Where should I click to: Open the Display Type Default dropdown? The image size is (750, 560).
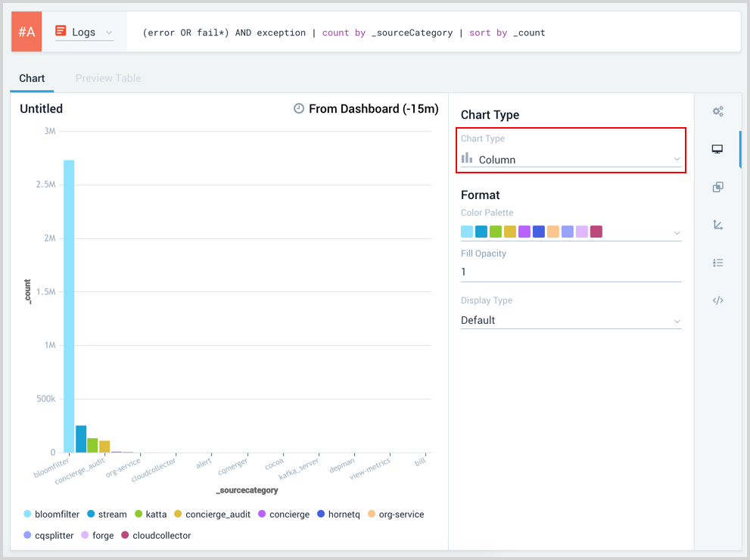click(x=571, y=321)
